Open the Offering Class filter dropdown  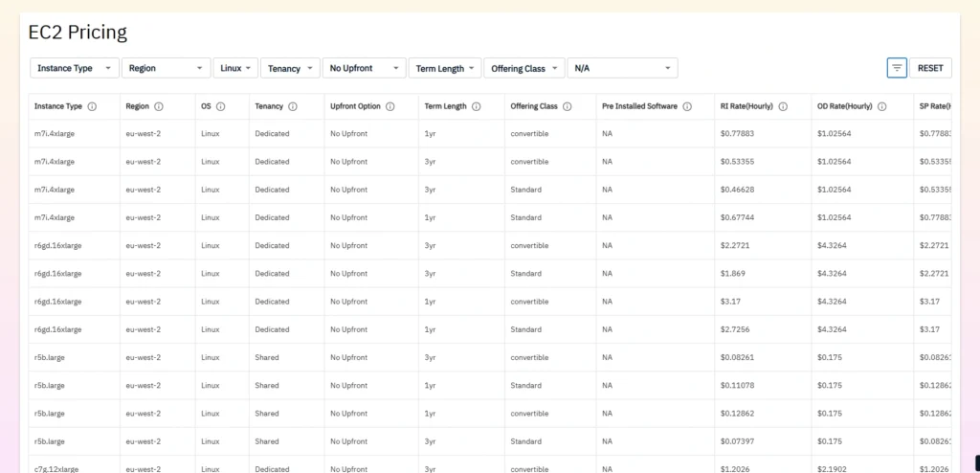[524, 68]
